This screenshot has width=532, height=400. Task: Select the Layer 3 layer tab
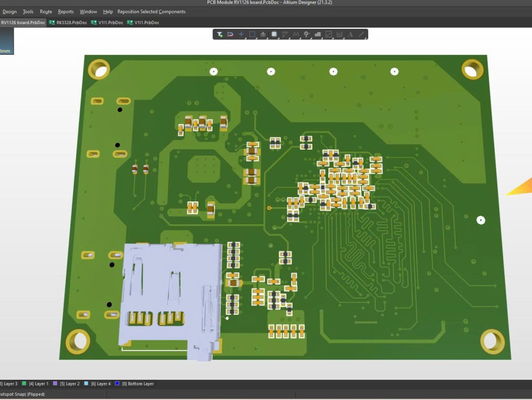pyautogui.click(x=9, y=383)
